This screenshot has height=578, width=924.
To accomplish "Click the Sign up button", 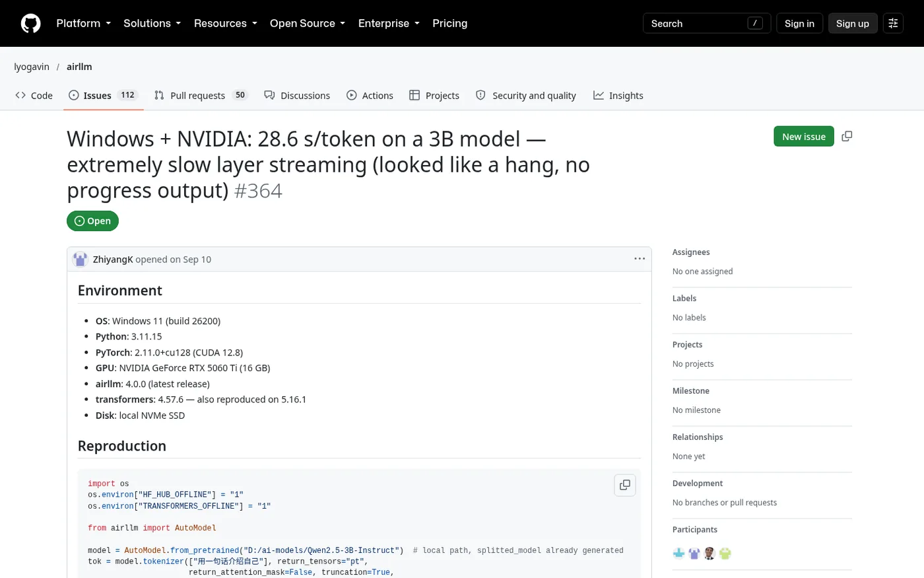I will 853,23.
